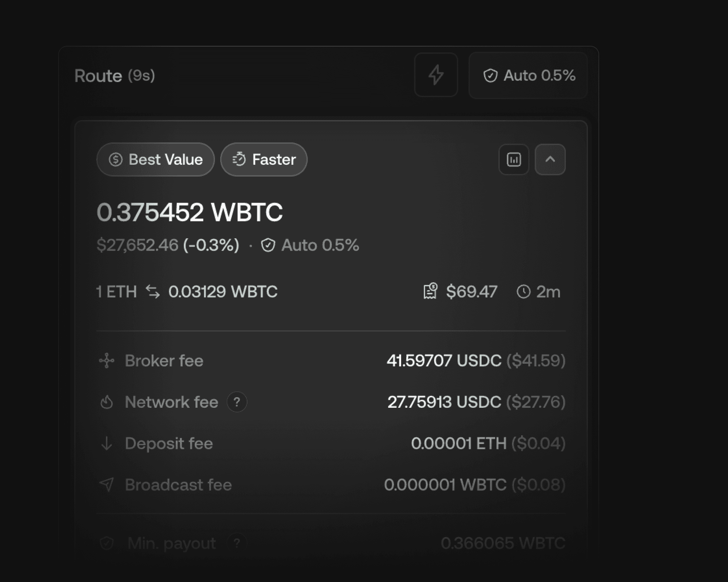The image size is (728, 582).
Task: Click the receipt fee total icon
Action: point(430,291)
